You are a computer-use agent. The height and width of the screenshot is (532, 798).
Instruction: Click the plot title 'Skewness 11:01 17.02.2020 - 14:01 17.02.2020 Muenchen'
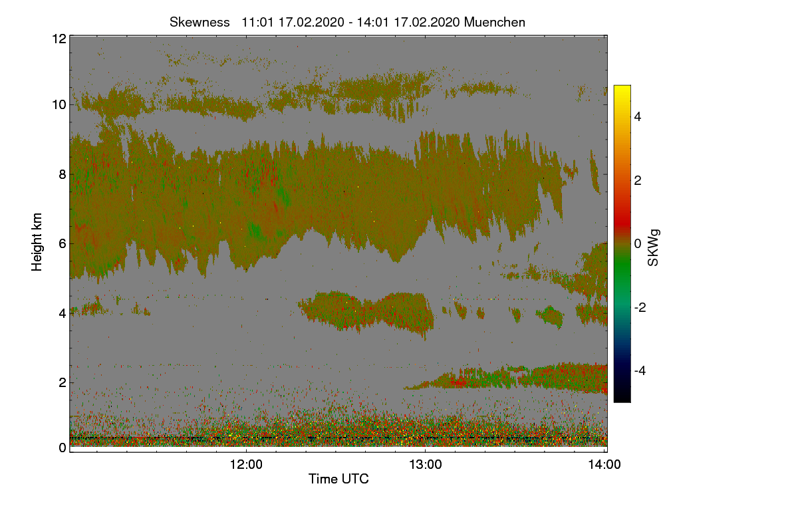[x=347, y=22]
